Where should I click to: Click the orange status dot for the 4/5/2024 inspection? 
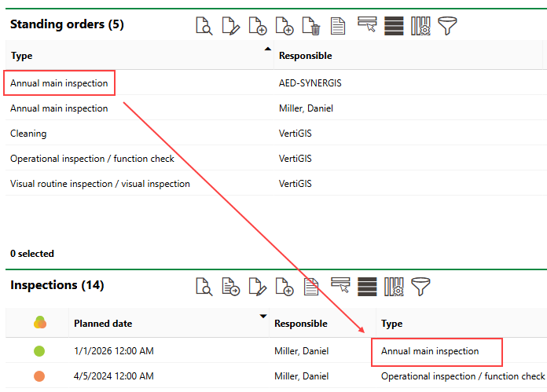39,376
